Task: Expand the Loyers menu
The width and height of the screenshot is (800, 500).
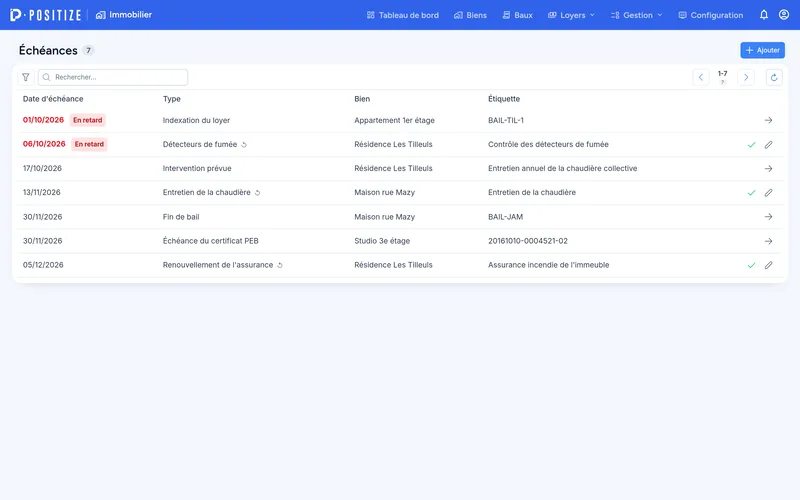Action: click(x=571, y=15)
